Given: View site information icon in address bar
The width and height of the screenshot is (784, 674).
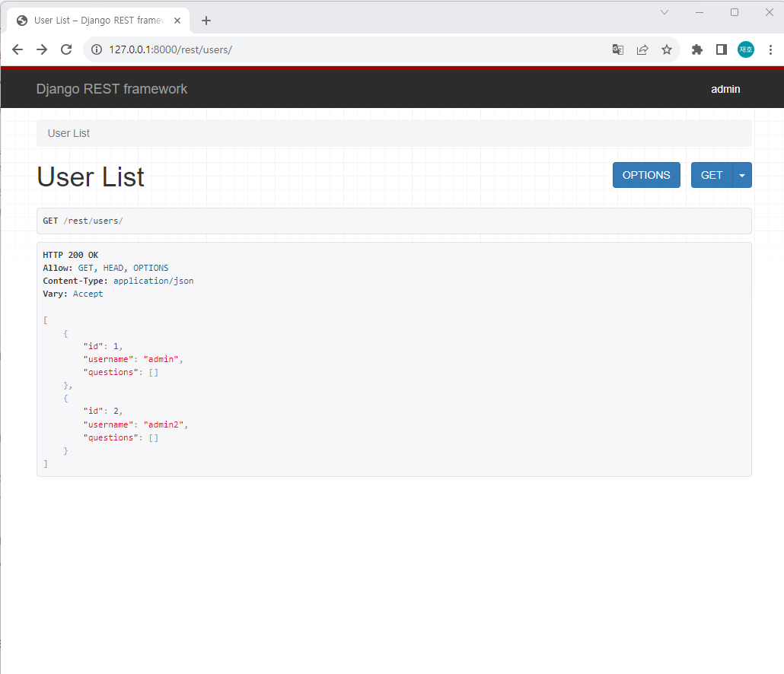Looking at the screenshot, I should pyautogui.click(x=97, y=49).
